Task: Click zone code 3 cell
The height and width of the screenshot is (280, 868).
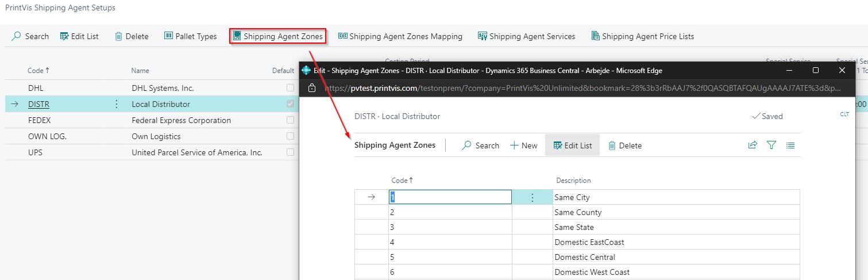Action: 450,227
